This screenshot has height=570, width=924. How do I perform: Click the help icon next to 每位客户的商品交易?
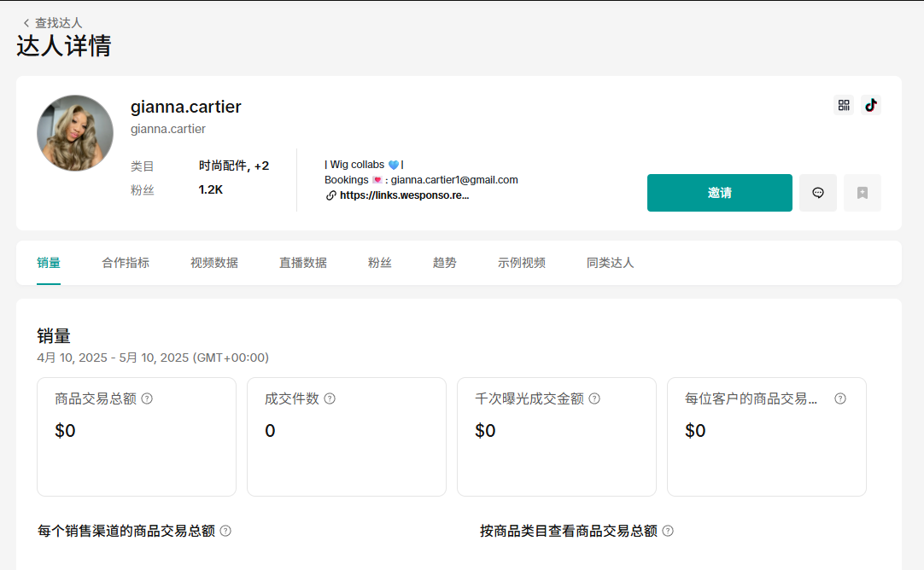tap(840, 398)
